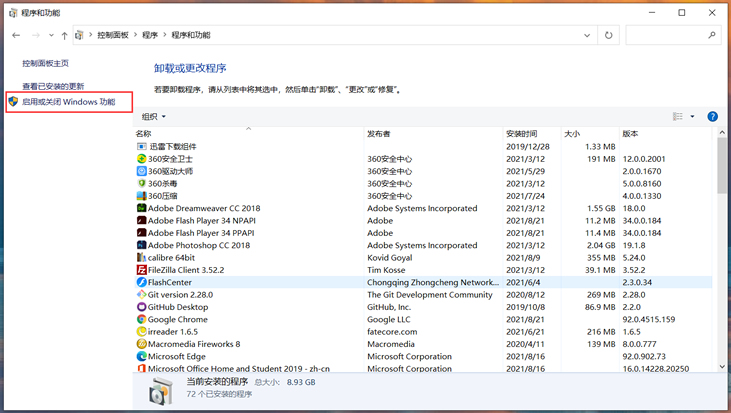Image resolution: width=731 pixels, height=413 pixels.
Task: Click the 360驱动大师 icon
Action: pyautogui.click(x=142, y=171)
